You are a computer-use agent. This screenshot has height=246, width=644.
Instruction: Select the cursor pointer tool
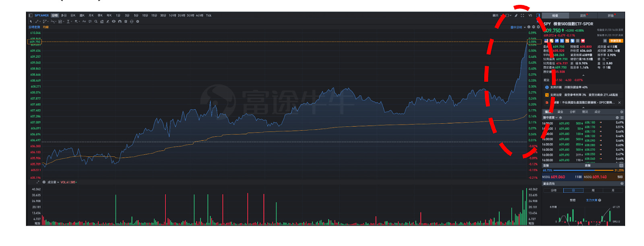coord(31,21)
